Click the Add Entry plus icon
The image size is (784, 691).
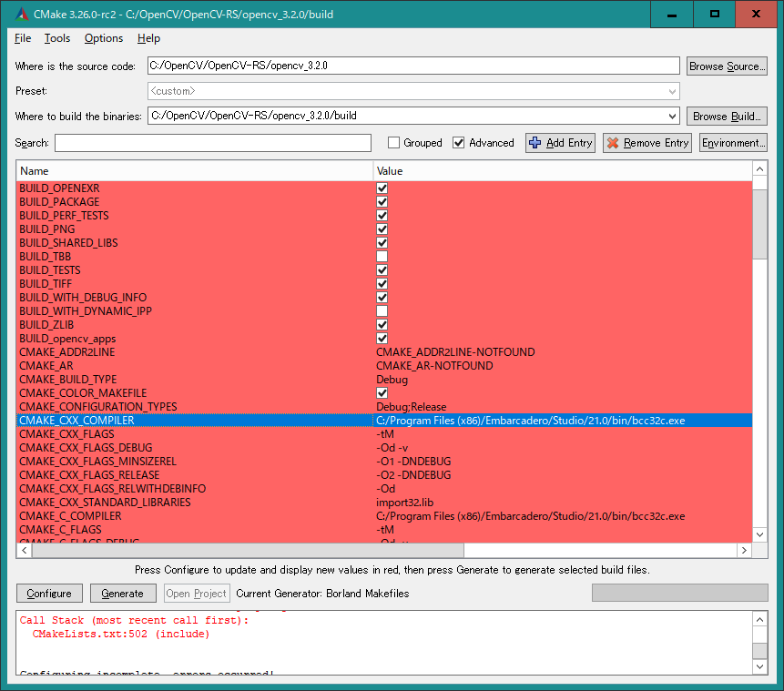pos(534,143)
